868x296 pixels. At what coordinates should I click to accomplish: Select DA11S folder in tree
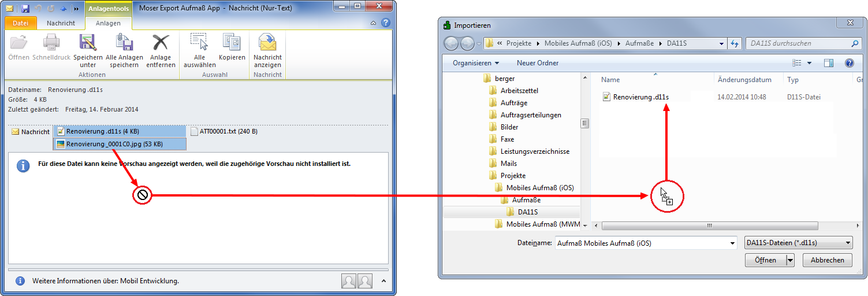[x=522, y=212]
